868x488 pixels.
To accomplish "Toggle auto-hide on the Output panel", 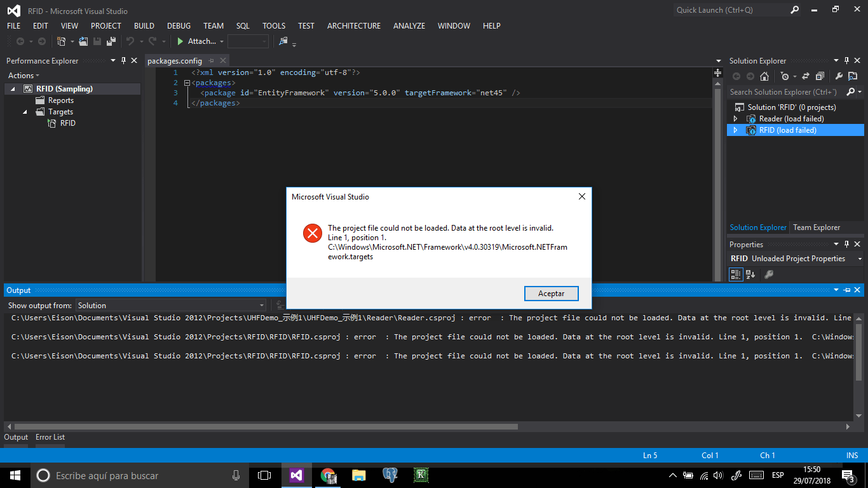I will click(x=846, y=290).
